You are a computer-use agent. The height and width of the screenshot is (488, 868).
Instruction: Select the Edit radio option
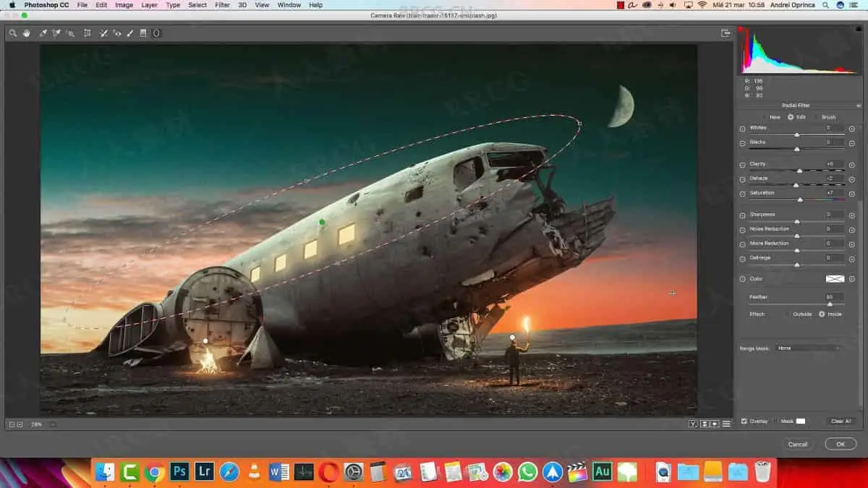tap(791, 116)
